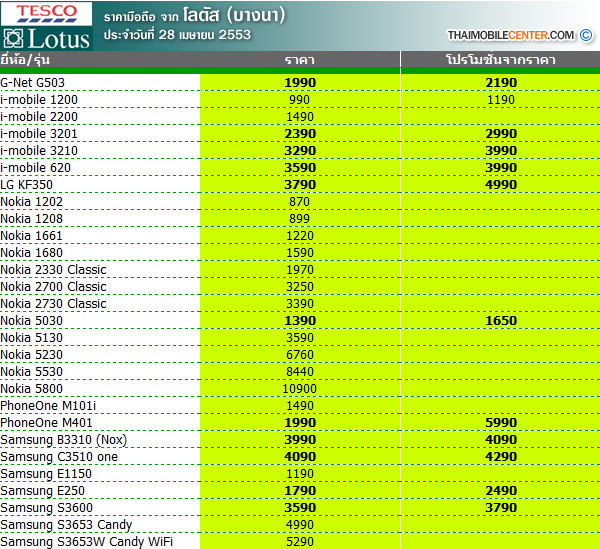Click the 990 price of i-mobile 1200
Image resolution: width=600 pixels, height=549 pixels.
click(300, 100)
